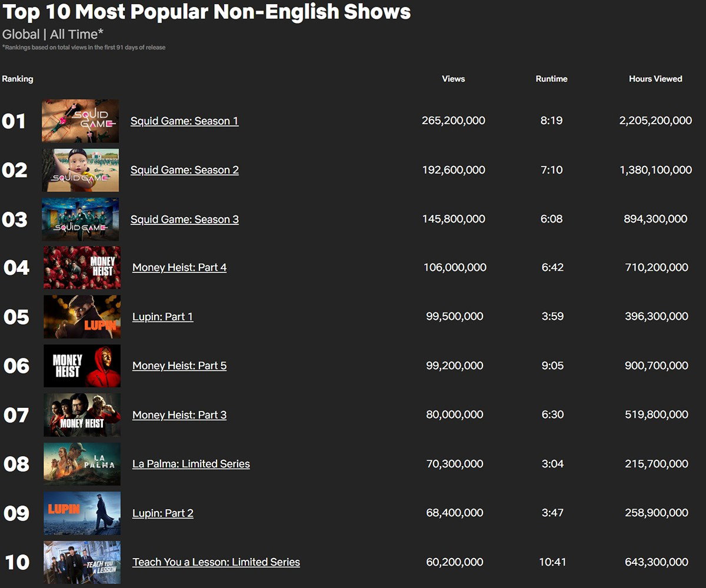Image resolution: width=706 pixels, height=588 pixels.
Task: Click the Squid Game Season 3 thumbnail
Action: [81, 219]
